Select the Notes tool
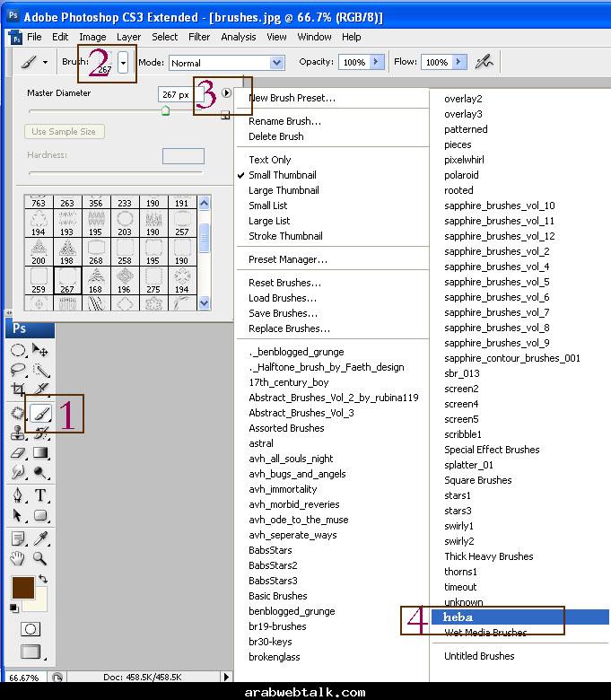This screenshot has height=700, width=611. [x=18, y=538]
